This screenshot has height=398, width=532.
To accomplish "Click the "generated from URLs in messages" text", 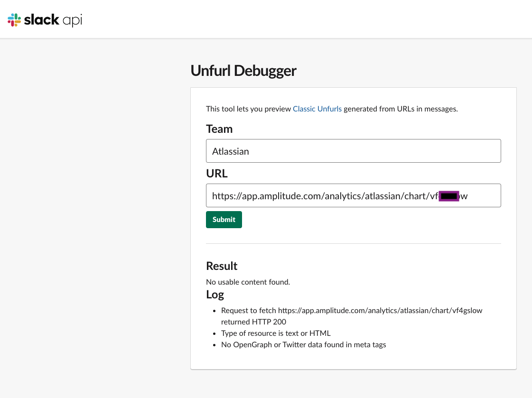I will [x=401, y=109].
